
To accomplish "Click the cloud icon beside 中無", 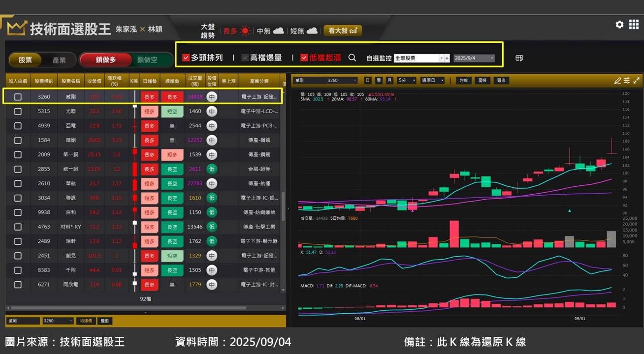I will click(x=279, y=30).
